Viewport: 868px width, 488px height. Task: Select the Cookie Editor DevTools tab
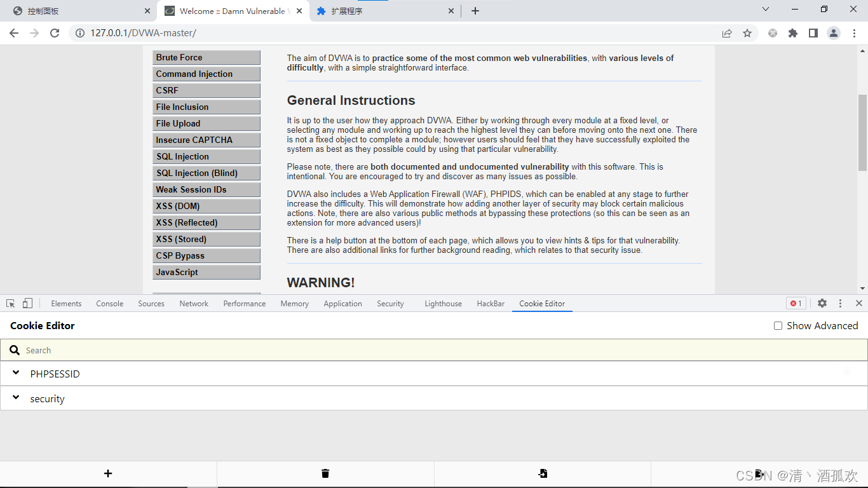coord(542,304)
